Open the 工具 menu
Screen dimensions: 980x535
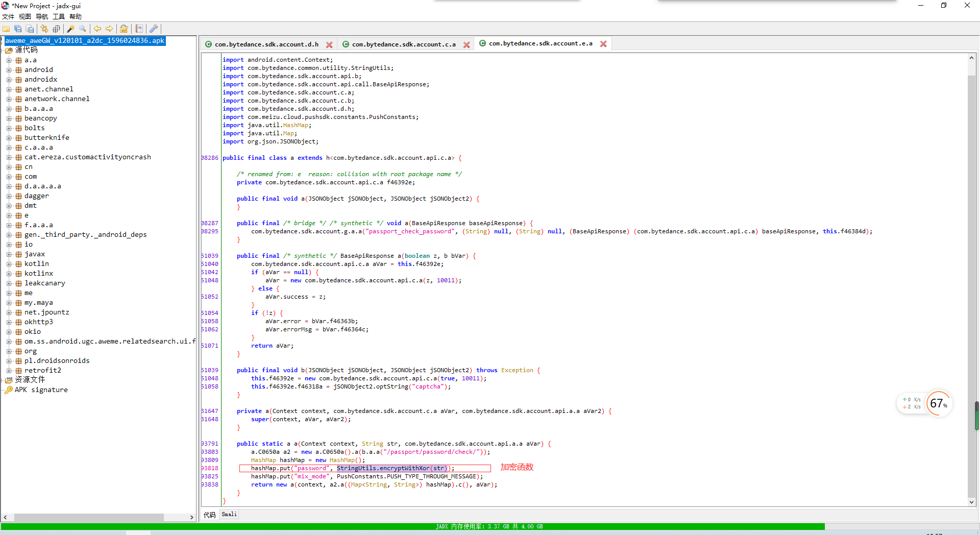pos(59,17)
